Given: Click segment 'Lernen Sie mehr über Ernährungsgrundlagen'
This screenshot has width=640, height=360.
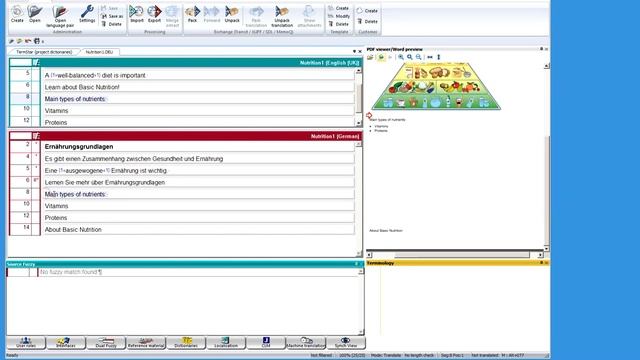Looking at the screenshot, I should pyautogui.click(x=199, y=182).
